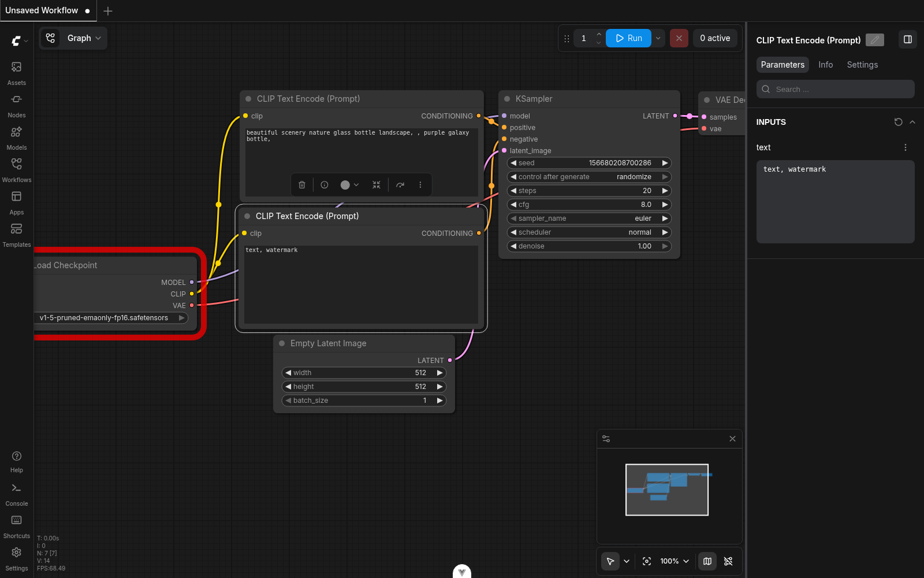Expand the Run button options dropdown

pos(658,38)
